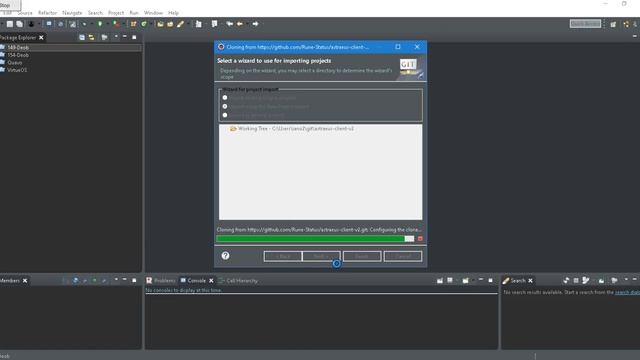Click the yellow Back navigation arrow
The image size is (640, 360).
pyautogui.click(x=240, y=24)
